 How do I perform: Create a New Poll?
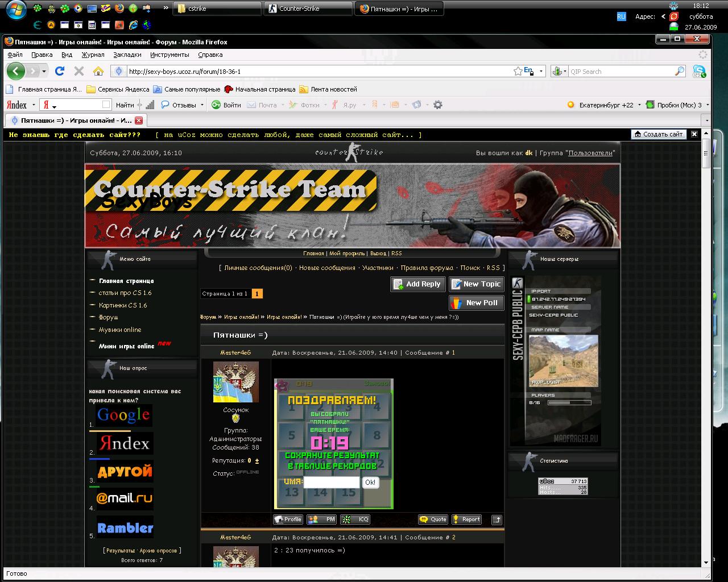coord(476,303)
